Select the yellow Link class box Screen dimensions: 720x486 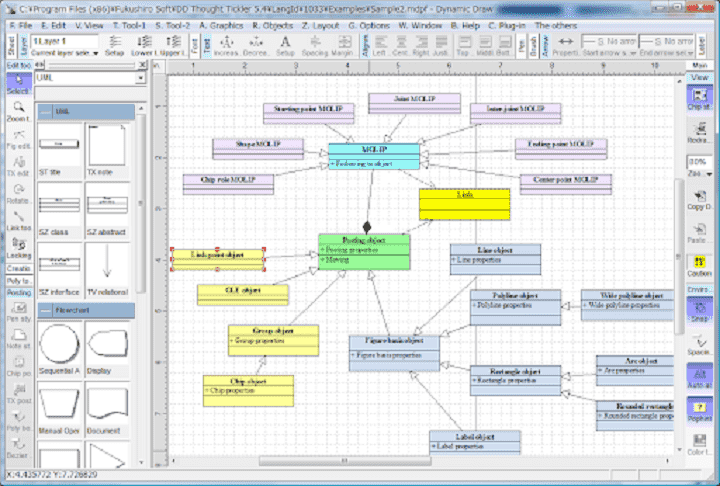click(464, 204)
